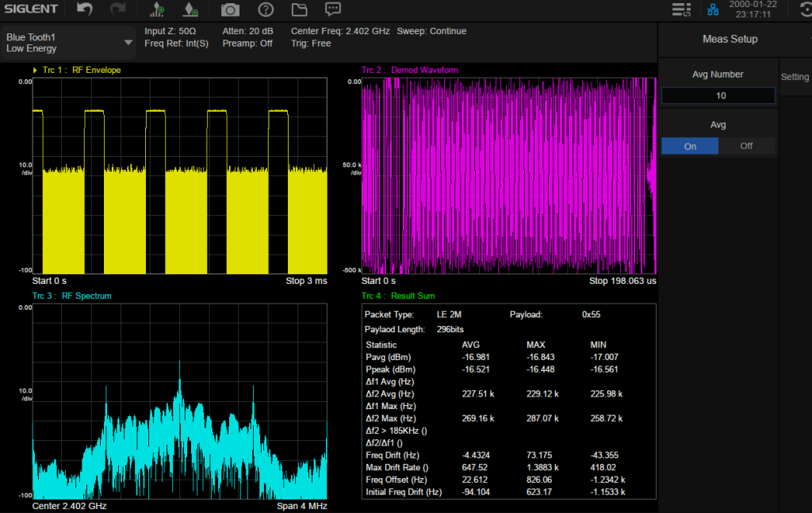The width and height of the screenshot is (812, 513).
Task: Click the camera screenshot icon
Action: pyautogui.click(x=230, y=10)
